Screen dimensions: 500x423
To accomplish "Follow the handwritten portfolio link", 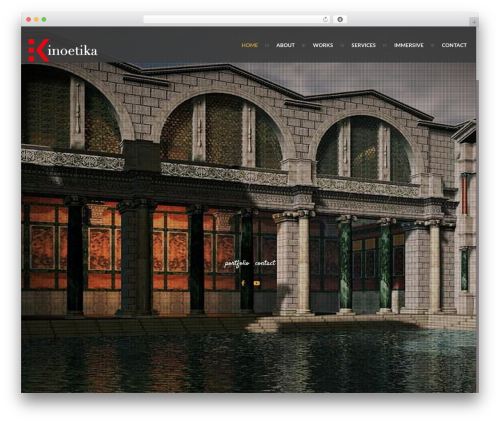I will (x=237, y=263).
